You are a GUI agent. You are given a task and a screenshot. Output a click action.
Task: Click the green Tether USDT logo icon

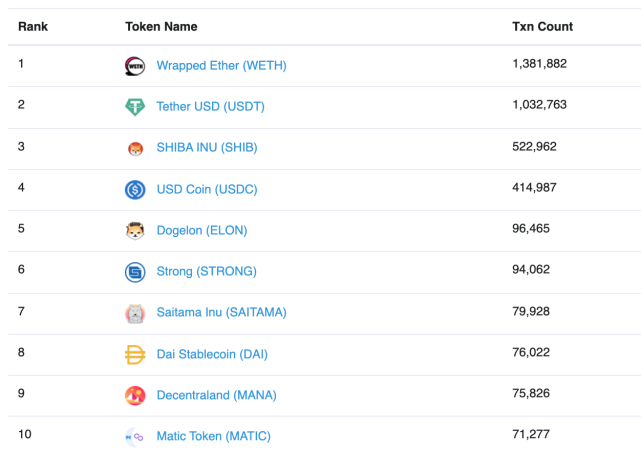tap(135, 107)
